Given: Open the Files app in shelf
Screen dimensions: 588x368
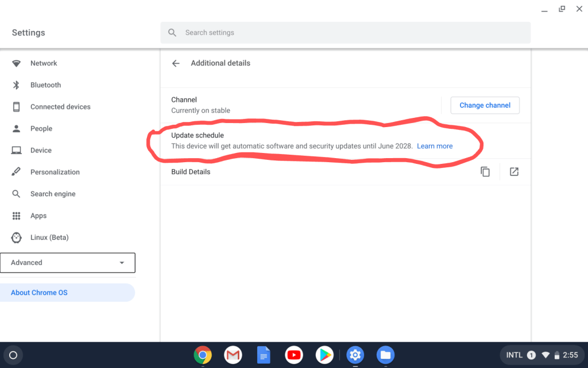Looking at the screenshot, I should (x=385, y=355).
